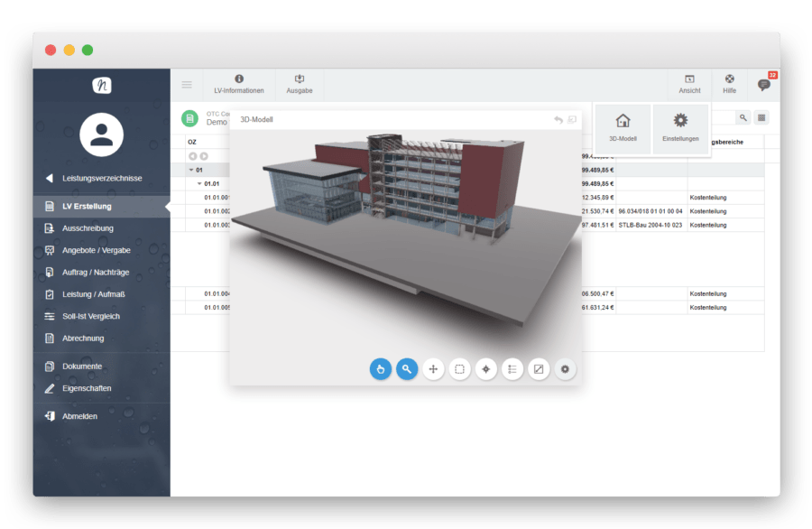This screenshot has height=529, width=812.
Task: Open Angebote / Vergabe in sidebar
Action: 101,250
